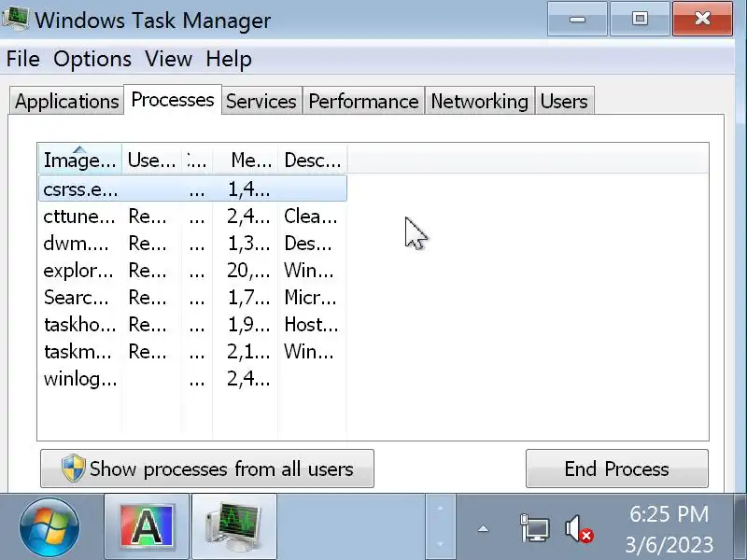Viewport: 747px width, 560px height.
Task: Switch to the Applications tab
Action: (66, 101)
